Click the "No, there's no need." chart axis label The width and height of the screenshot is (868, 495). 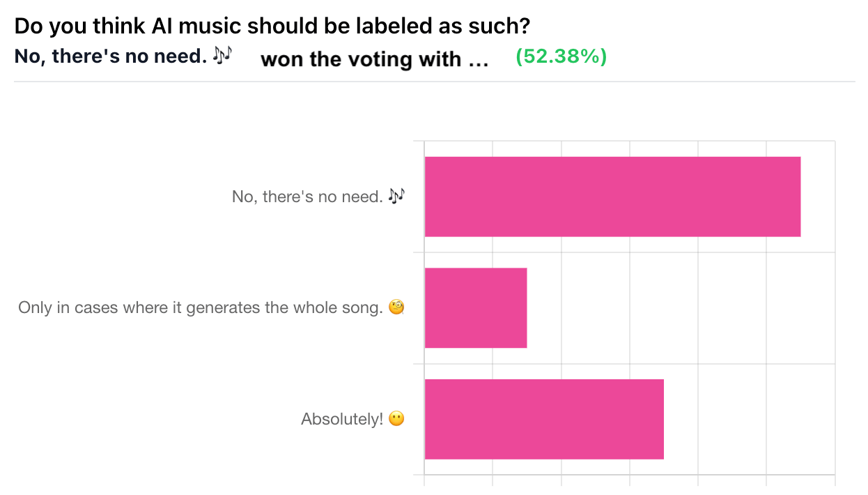click(x=307, y=197)
